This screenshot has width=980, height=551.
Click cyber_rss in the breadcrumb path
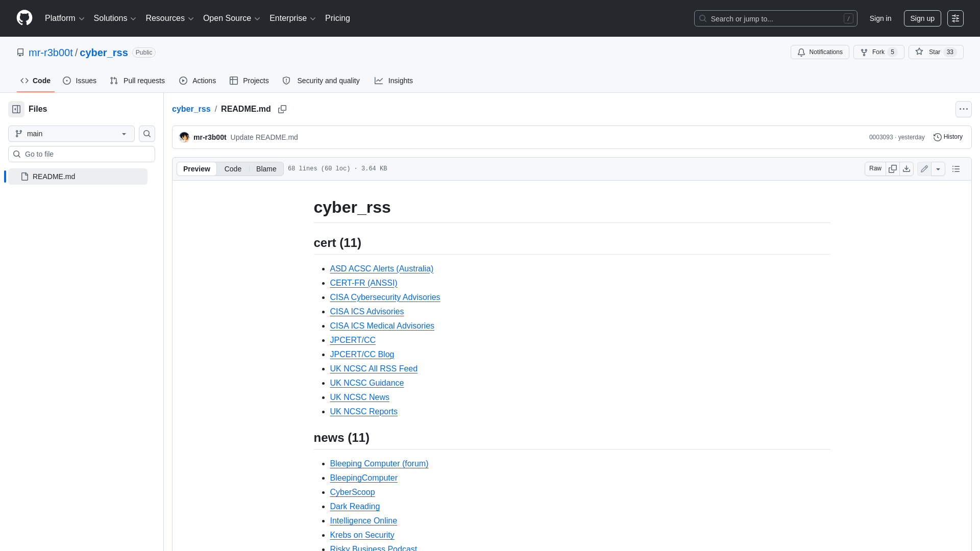pos(191,109)
